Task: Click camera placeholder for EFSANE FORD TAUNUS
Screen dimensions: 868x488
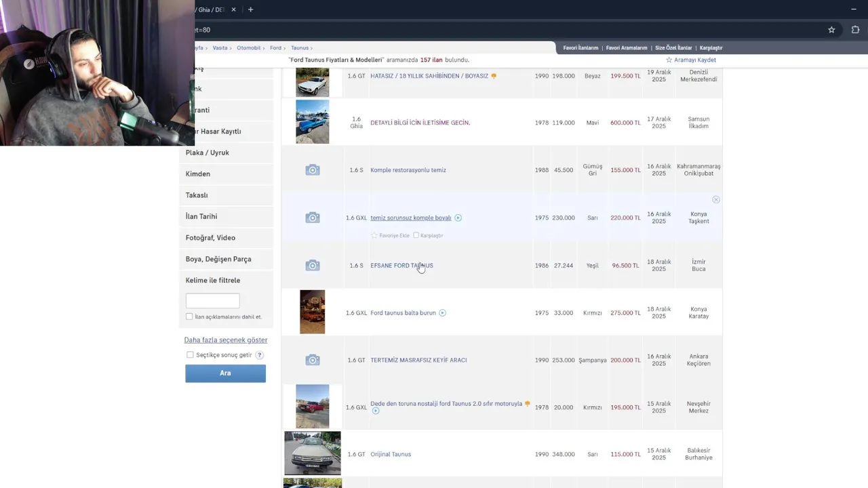Action: point(313,266)
